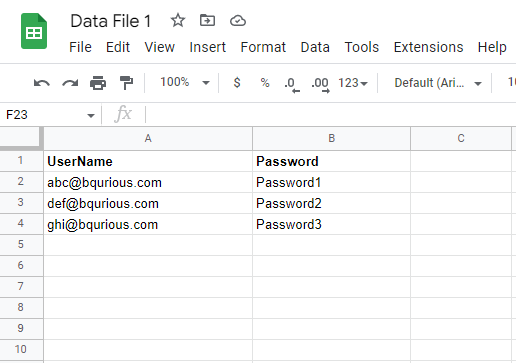
Task: Check the cloud document status icon
Action: tap(238, 21)
